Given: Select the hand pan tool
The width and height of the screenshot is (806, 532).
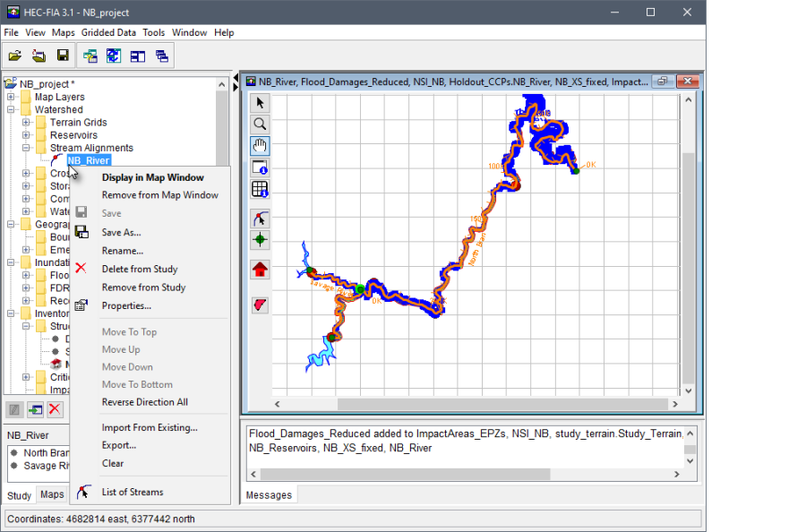Looking at the screenshot, I should 261,146.
